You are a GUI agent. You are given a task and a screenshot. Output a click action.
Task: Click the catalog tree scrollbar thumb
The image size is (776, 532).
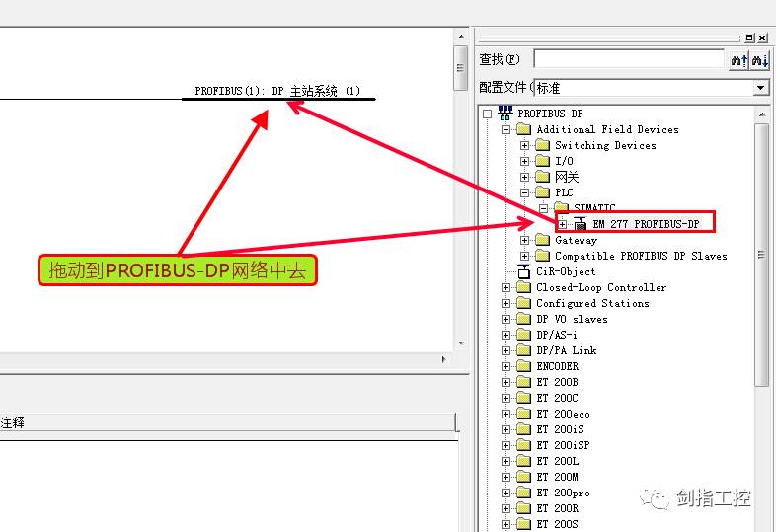pos(761,255)
